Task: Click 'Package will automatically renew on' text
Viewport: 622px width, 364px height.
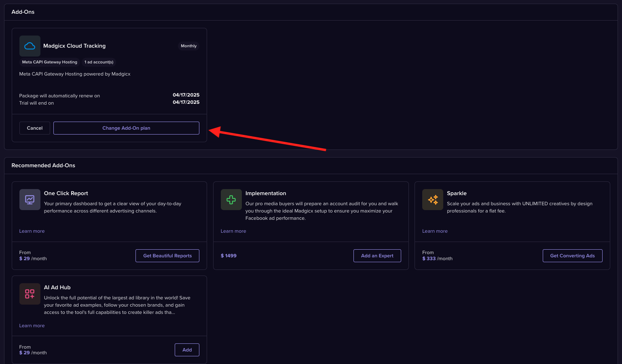Action: click(x=59, y=96)
